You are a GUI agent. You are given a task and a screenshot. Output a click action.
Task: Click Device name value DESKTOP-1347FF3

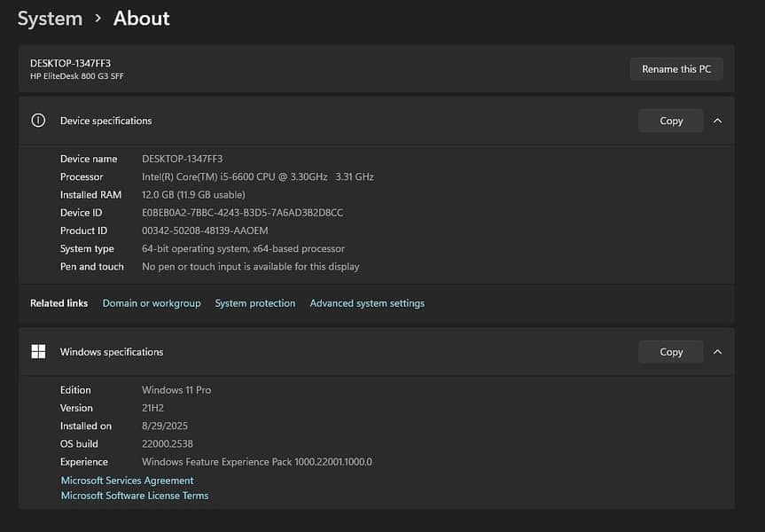(x=182, y=159)
